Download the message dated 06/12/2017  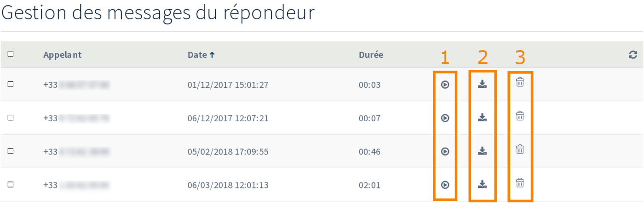(482, 118)
